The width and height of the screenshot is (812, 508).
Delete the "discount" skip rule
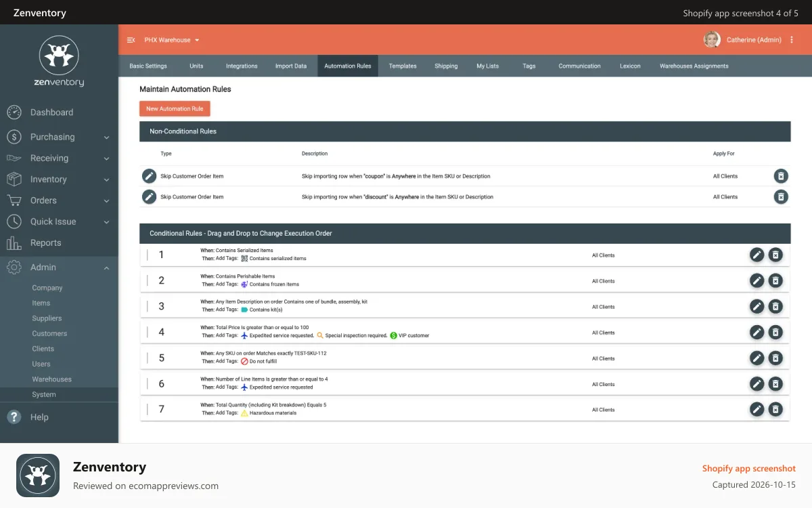pos(781,197)
